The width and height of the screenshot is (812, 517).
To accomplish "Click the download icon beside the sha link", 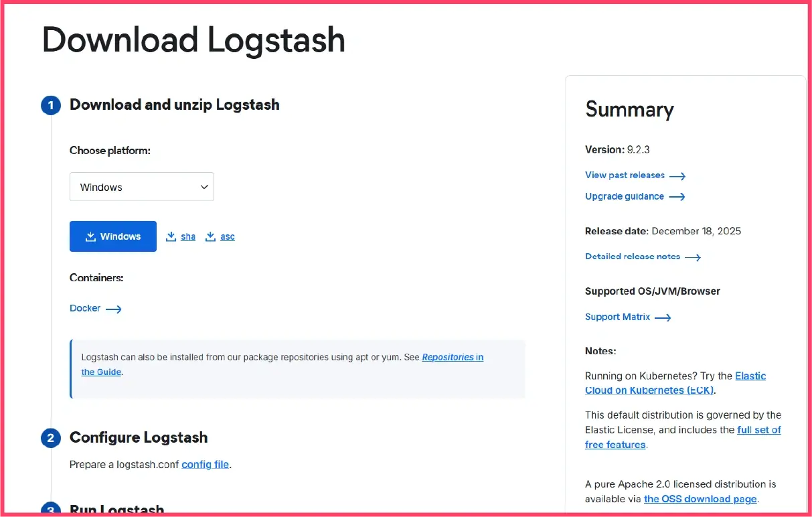I will point(171,236).
